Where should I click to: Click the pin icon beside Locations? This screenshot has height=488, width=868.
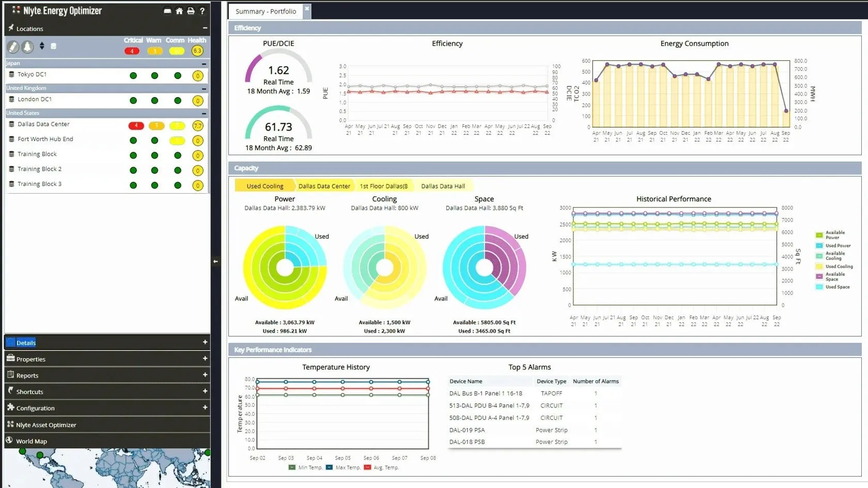11,28
